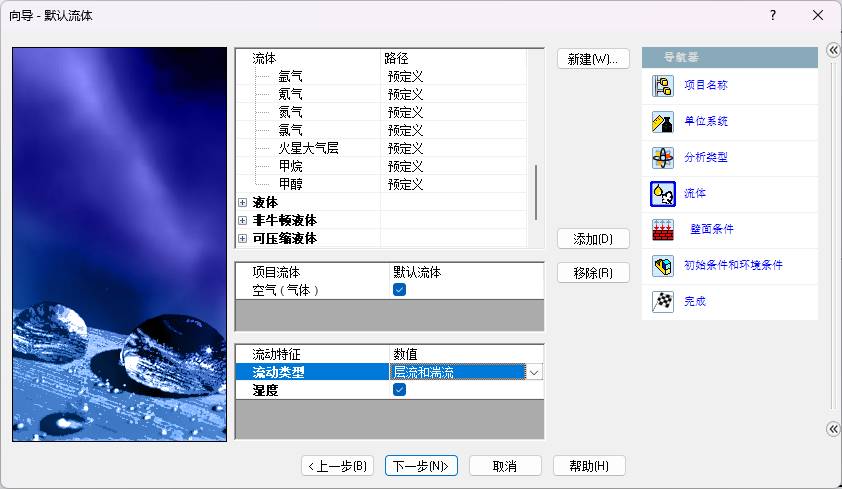The height and width of the screenshot is (489, 842).
Task: Open the 分析类型 step icon
Action: pyautogui.click(x=662, y=158)
